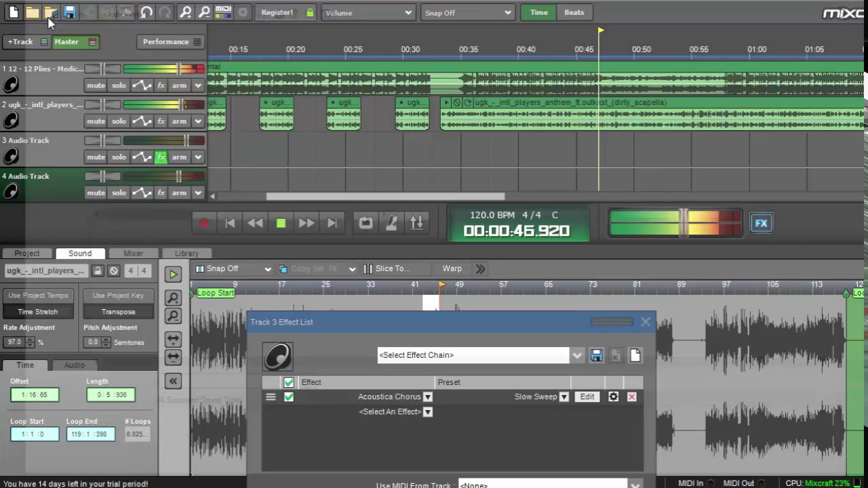Jump to end with skip-forward button
The width and height of the screenshot is (868, 488).
click(332, 223)
